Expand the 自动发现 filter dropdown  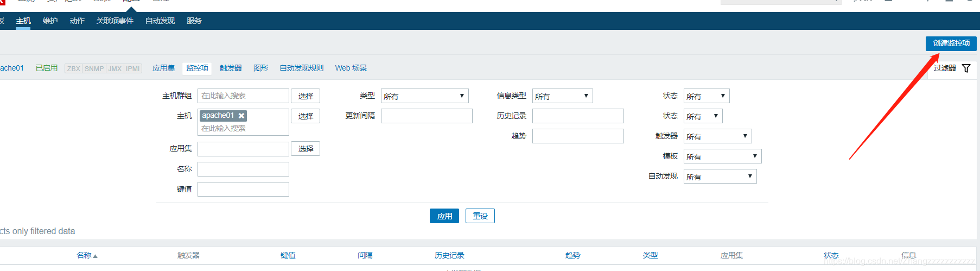pos(720,177)
